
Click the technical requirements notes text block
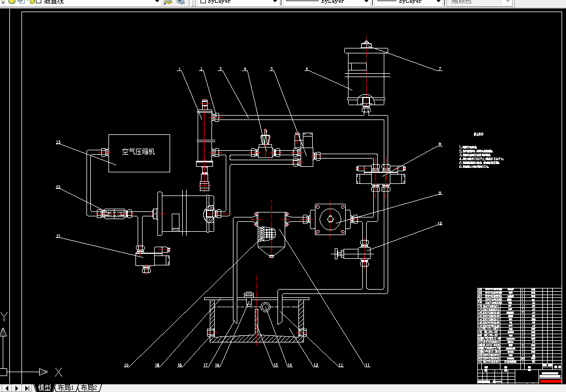(482, 157)
